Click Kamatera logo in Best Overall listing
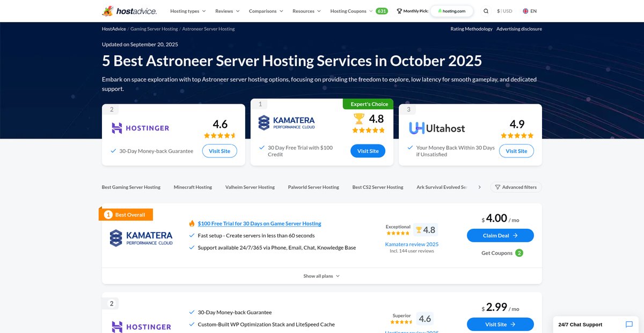The width and height of the screenshot is (644, 333). [x=141, y=238]
